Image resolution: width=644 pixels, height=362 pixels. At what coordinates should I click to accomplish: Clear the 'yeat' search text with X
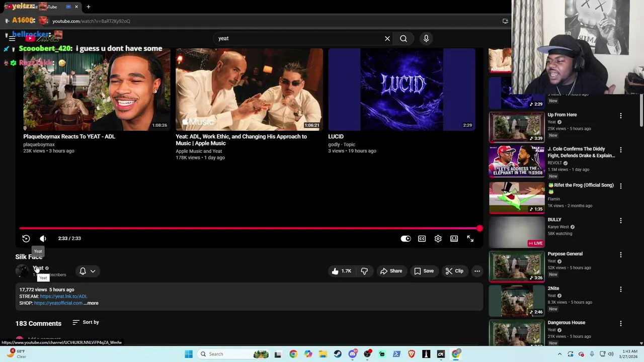(387, 38)
